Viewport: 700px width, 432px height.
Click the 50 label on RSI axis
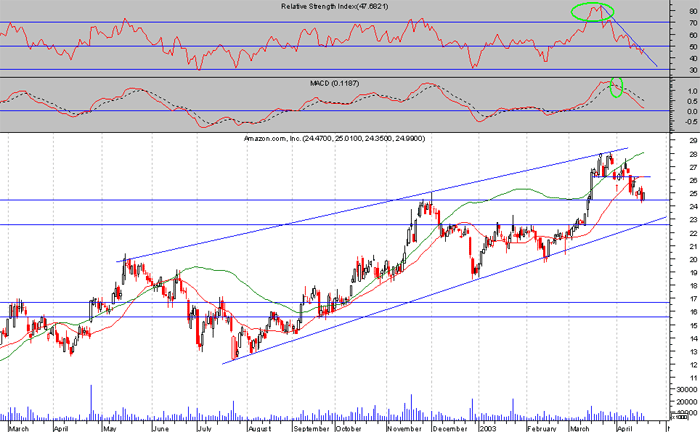pyautogui.click(x=693, y=47)
